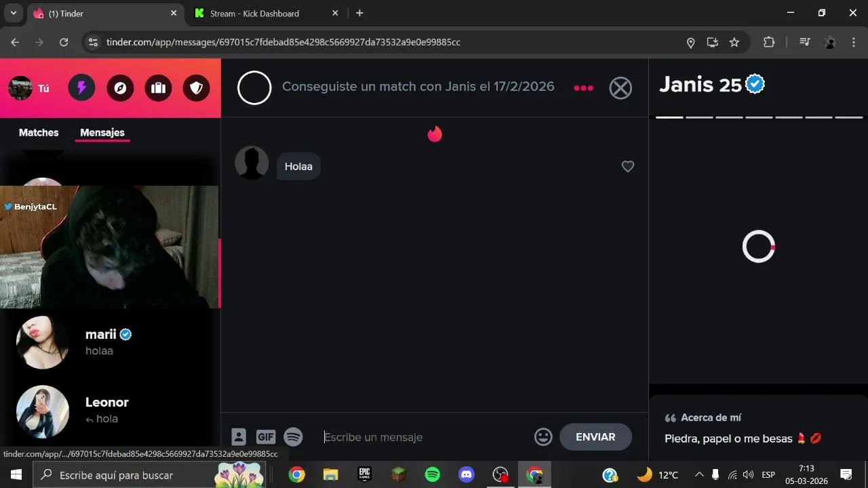Open File Explorer from taskbar
Image resolution: width=868 pixels, height=488 pixels.
click(330, 474)
